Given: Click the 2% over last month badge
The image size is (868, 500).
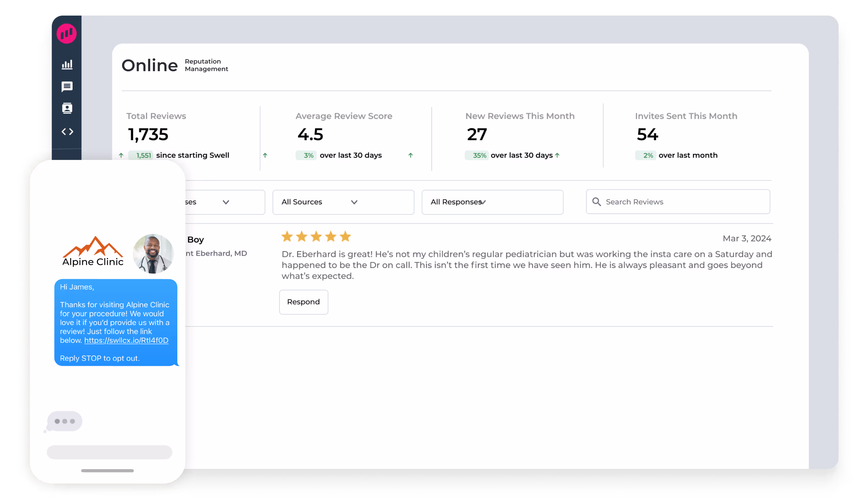Looking at the screenshot, I should [645, 155].
